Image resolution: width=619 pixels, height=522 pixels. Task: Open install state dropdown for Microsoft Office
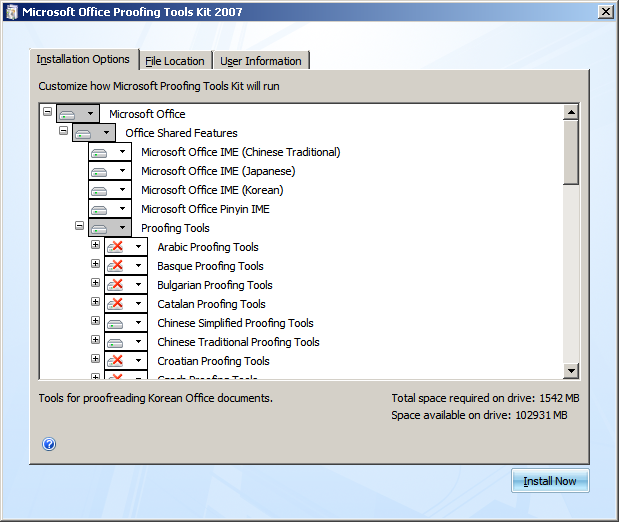point(78,114)
